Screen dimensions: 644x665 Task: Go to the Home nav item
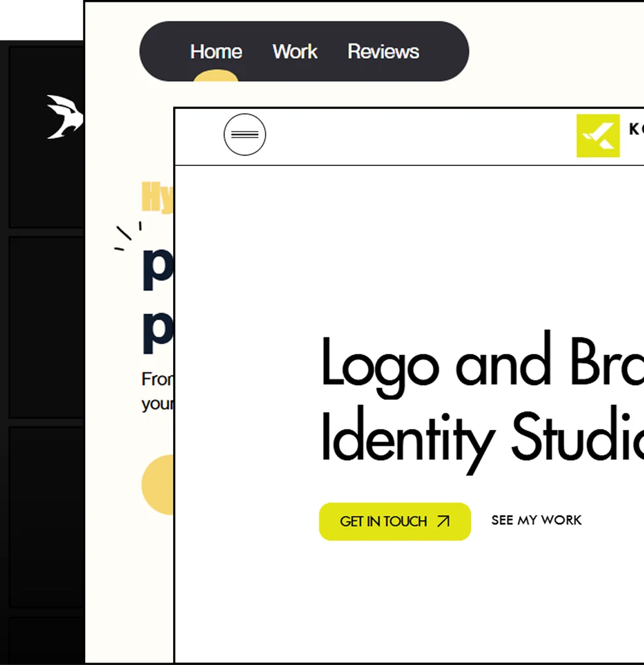point(216,51)
